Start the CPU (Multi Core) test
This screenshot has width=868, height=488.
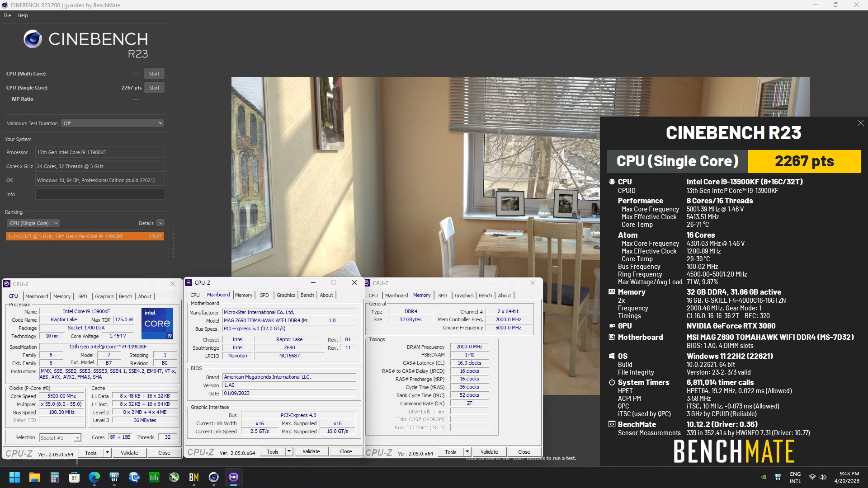154,74
